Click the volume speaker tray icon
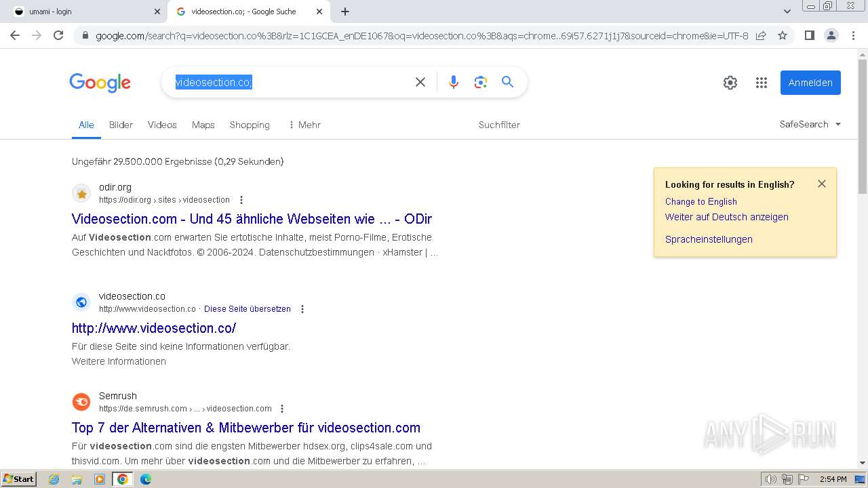Viewport: 868px width, 488px height. (771, 479)
